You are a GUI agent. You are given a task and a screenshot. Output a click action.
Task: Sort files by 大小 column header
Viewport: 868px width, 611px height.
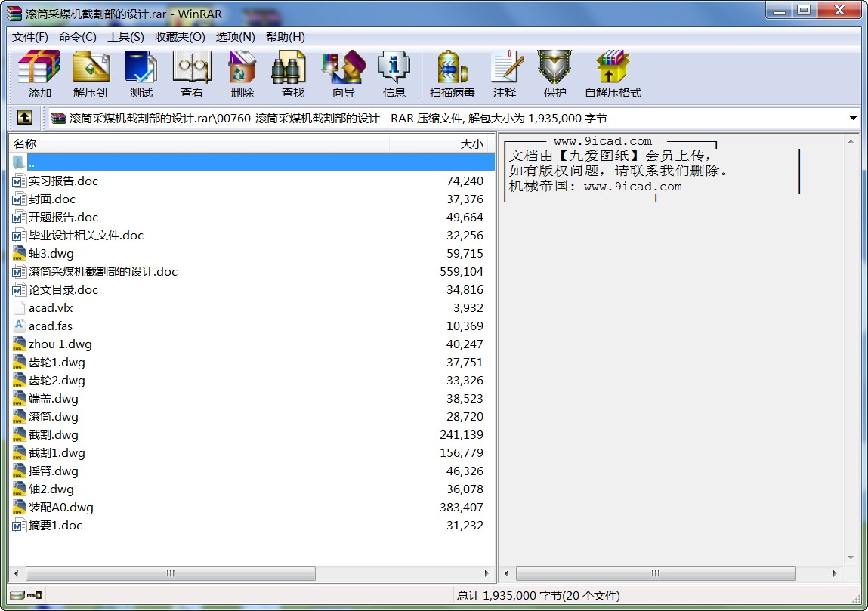click(x=442, y=143)
